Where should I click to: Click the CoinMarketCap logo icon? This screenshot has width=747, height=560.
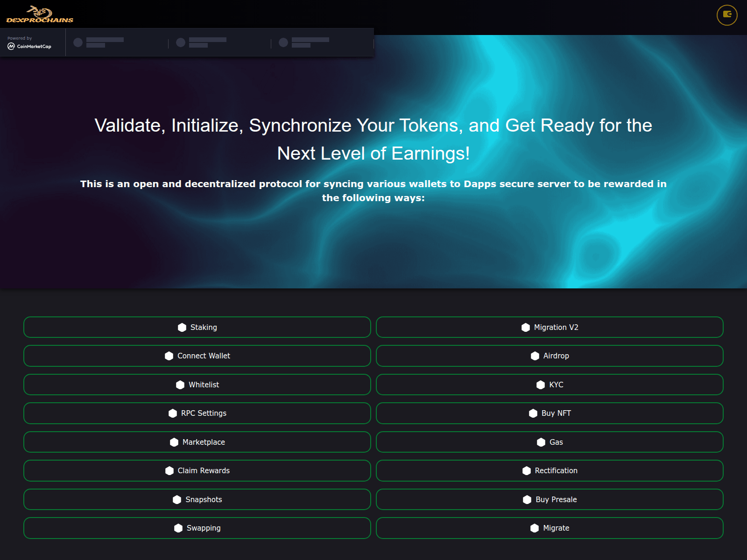[11, 47]
